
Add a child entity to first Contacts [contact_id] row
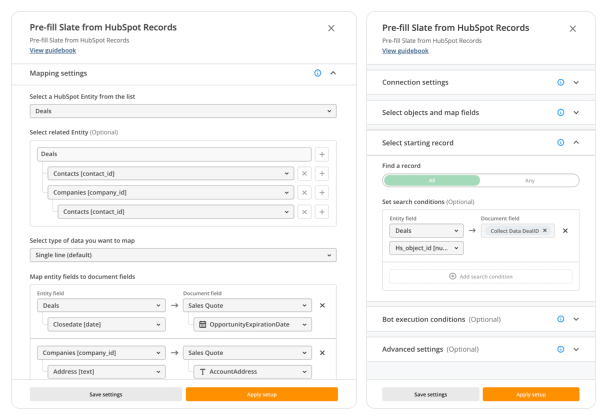[322, 173]
